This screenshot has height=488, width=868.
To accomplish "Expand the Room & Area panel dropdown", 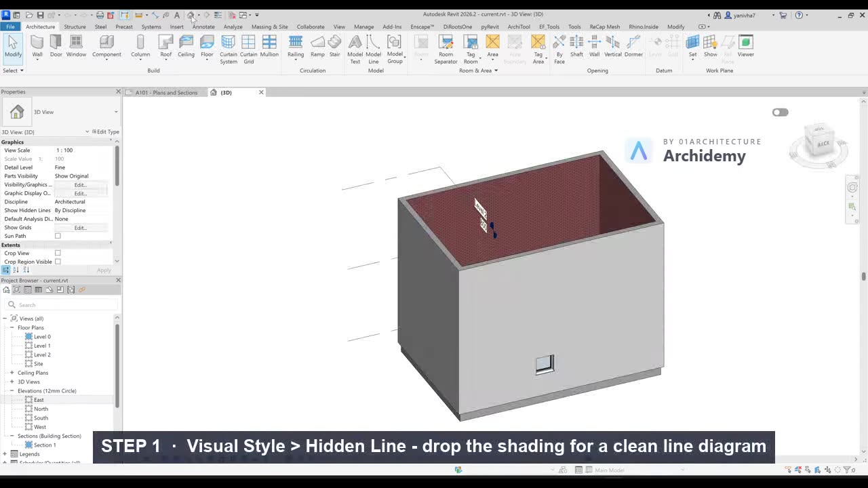I will pyautogui.click(x=478, y=70).
